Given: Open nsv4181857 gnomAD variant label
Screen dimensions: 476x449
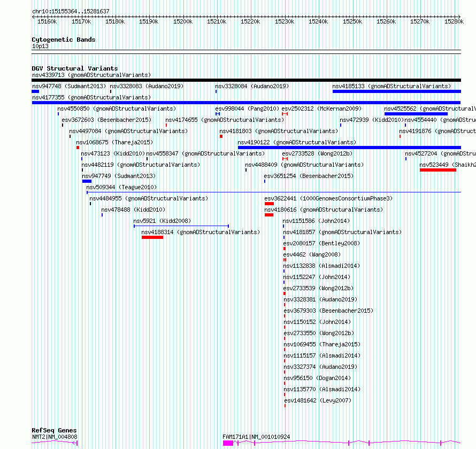Looking at the screenshot, I should (342, 232).
